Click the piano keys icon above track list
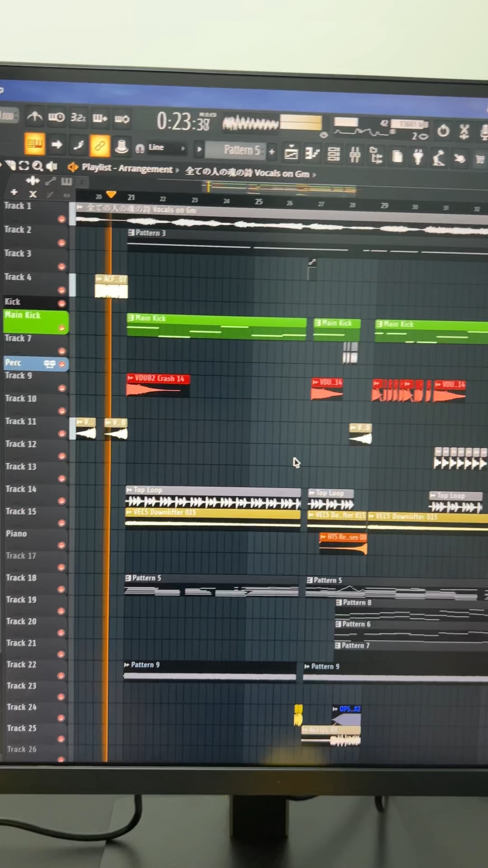 pos(66,181)
